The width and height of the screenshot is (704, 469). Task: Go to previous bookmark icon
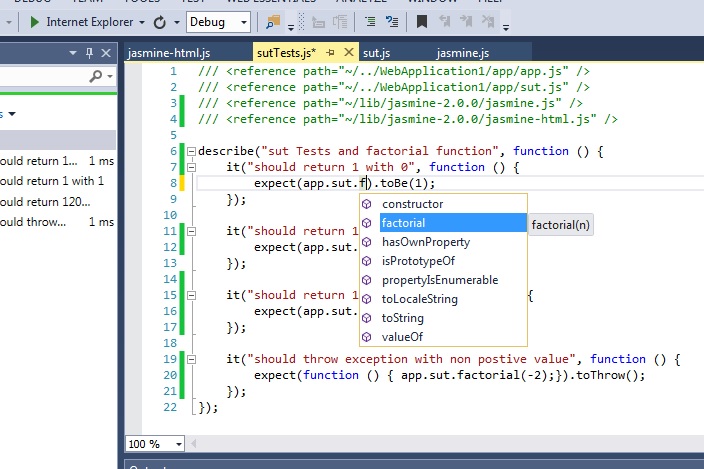(444, 22)
